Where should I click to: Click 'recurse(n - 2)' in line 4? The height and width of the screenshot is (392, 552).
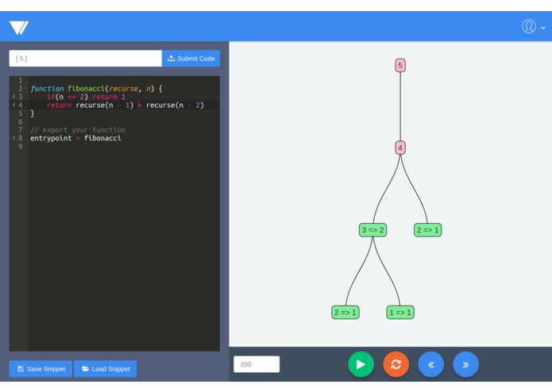pos(175,105)
